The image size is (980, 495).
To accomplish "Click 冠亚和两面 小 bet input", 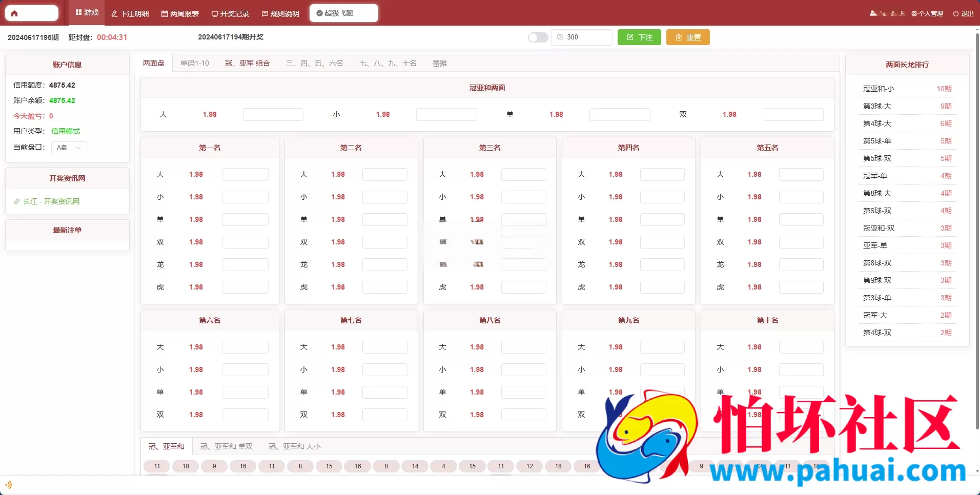I will (x=446, y=114).
